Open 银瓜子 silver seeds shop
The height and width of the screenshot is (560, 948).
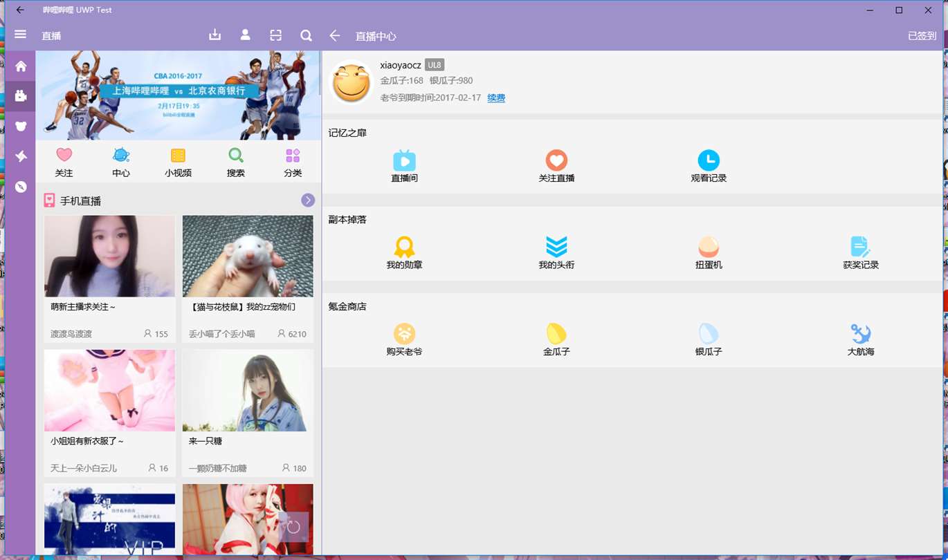click(x=709, y=339)
